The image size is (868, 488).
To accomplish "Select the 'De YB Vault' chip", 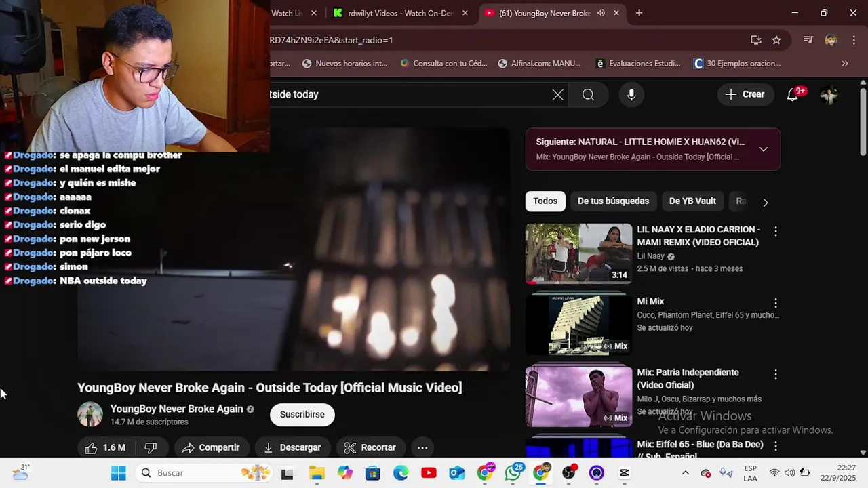I will pyautogui.click(x=692, y=201).
